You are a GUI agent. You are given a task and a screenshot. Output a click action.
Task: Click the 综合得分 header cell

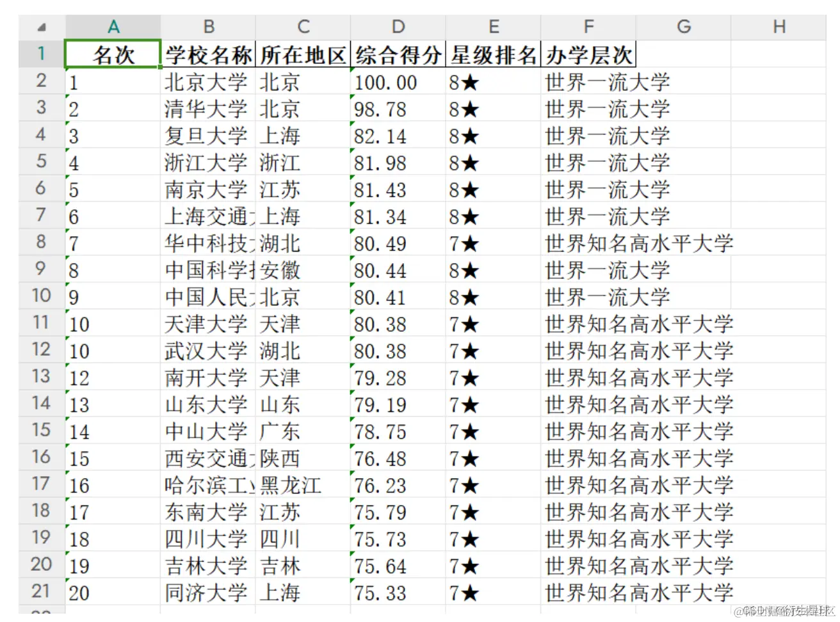coord(398,54)
